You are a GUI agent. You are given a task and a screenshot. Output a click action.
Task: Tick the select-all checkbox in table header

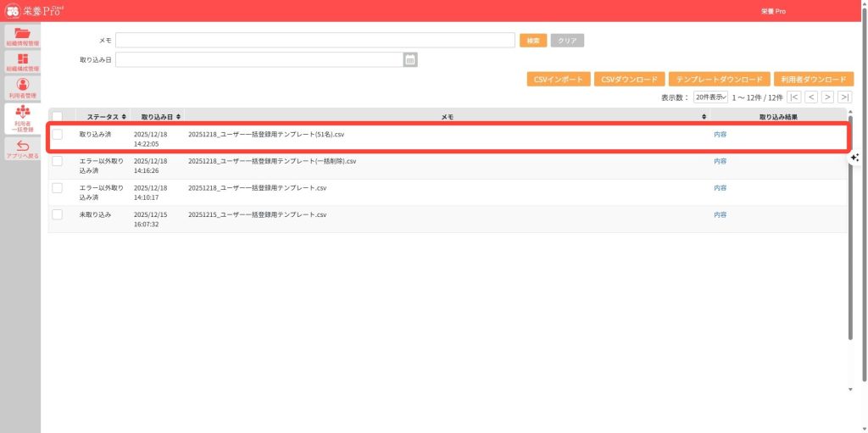tap(57, 116)
